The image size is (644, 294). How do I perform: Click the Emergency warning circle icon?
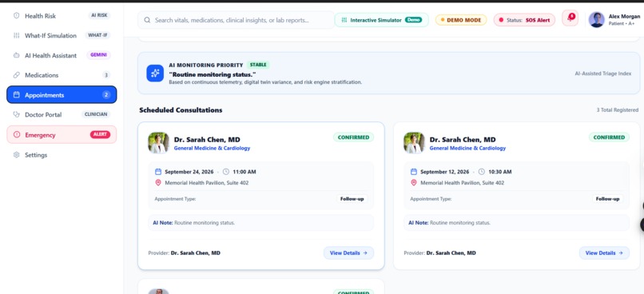pyautogui.click(x=17, y=135)
